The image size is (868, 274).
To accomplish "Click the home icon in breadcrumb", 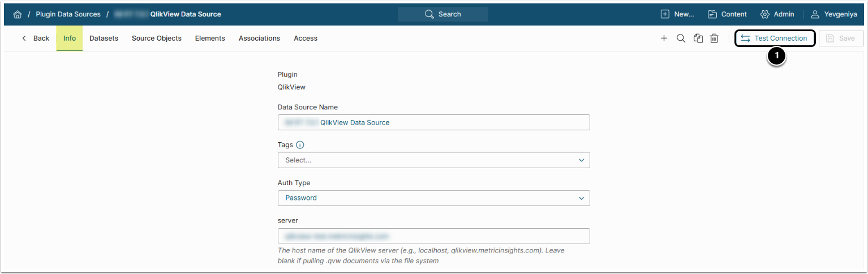I will click(x=17, y=14).
